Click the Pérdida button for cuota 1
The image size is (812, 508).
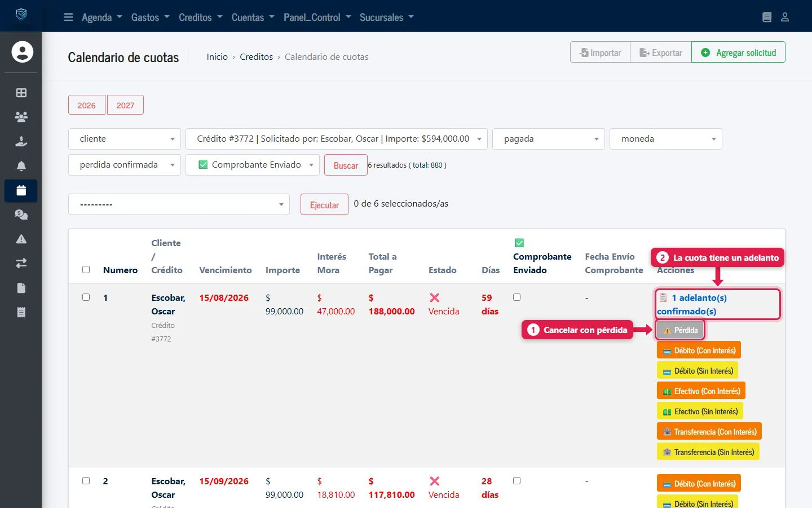click(681, 330)
